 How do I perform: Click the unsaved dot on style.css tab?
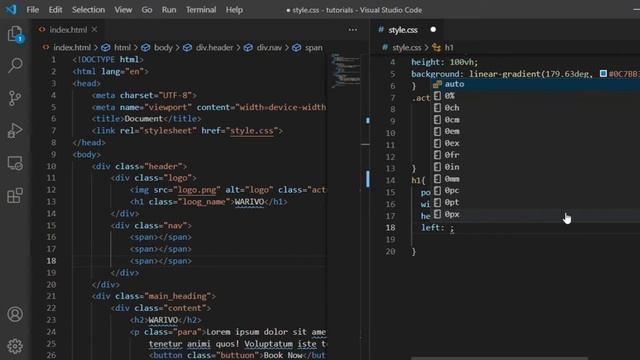pos(433,29)
